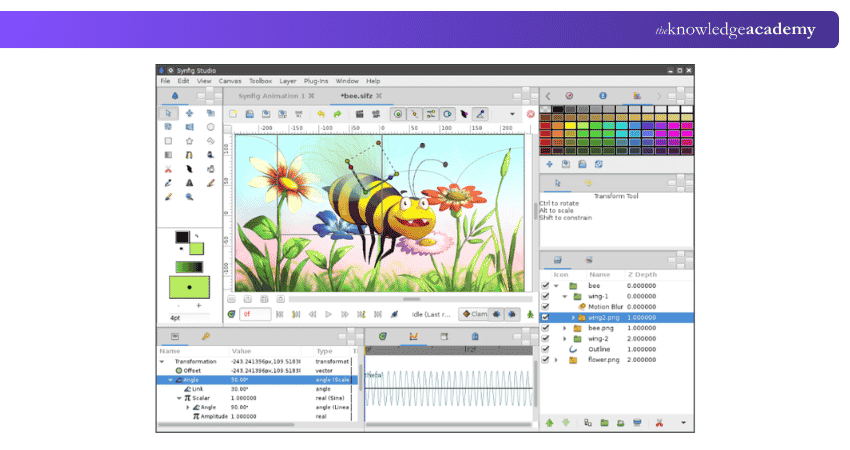
Task: Select the Gradient tool
Action: (x=168, y=155)
